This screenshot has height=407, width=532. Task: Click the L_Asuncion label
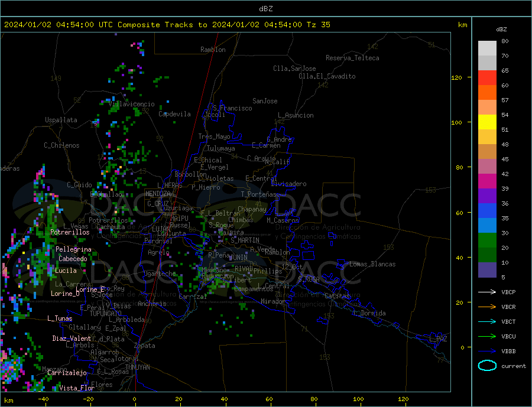(296, 115)
